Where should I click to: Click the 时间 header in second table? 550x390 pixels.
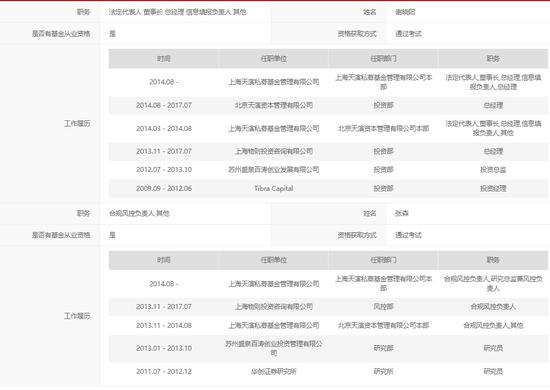coord(164,260)
